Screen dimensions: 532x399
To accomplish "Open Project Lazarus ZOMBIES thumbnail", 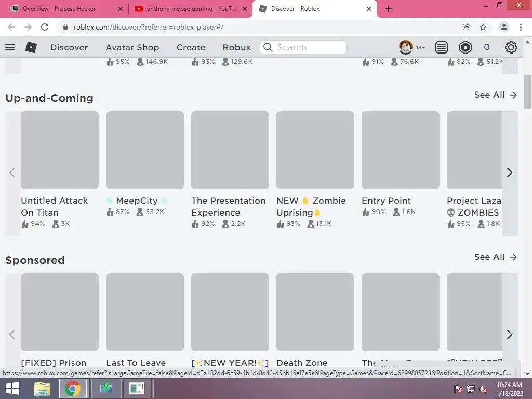I will 475,150.
